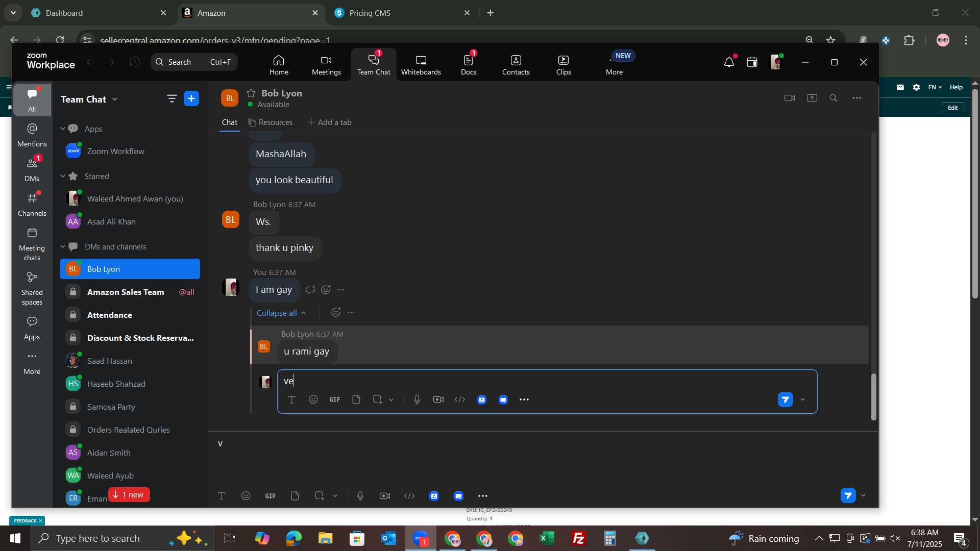Open chat header more options ellipsis
The height and width of the screenshot is (551, 980).
coord(857,98)
